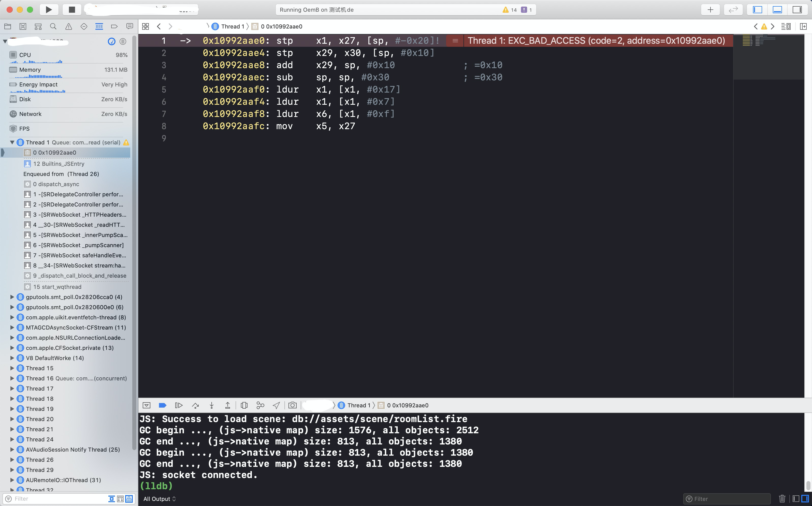Toggle breakpoints activation in debug bar
This screenshot has width=812, height=506.
click(x=162, y=405)
